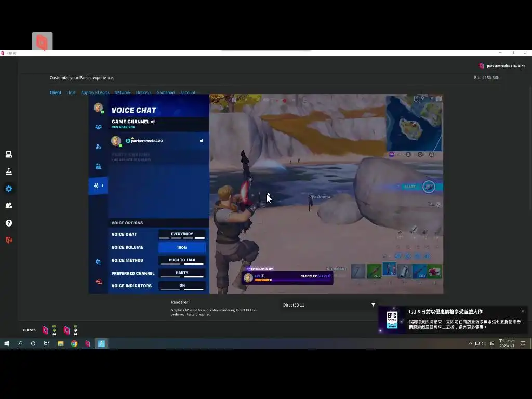
Task: Open Cortana from the taskbar
Action: [x=33, y=344]
